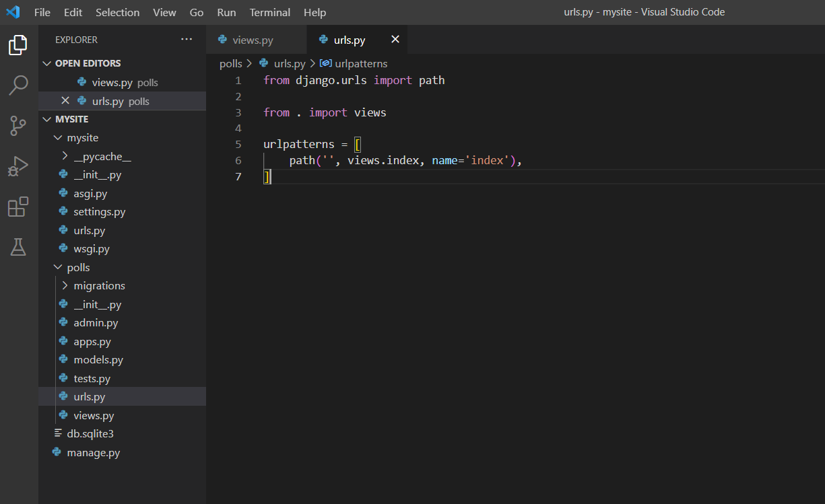Open settings.py file
The height and width of the screenshot is (504, 825).
click(122, 211)
